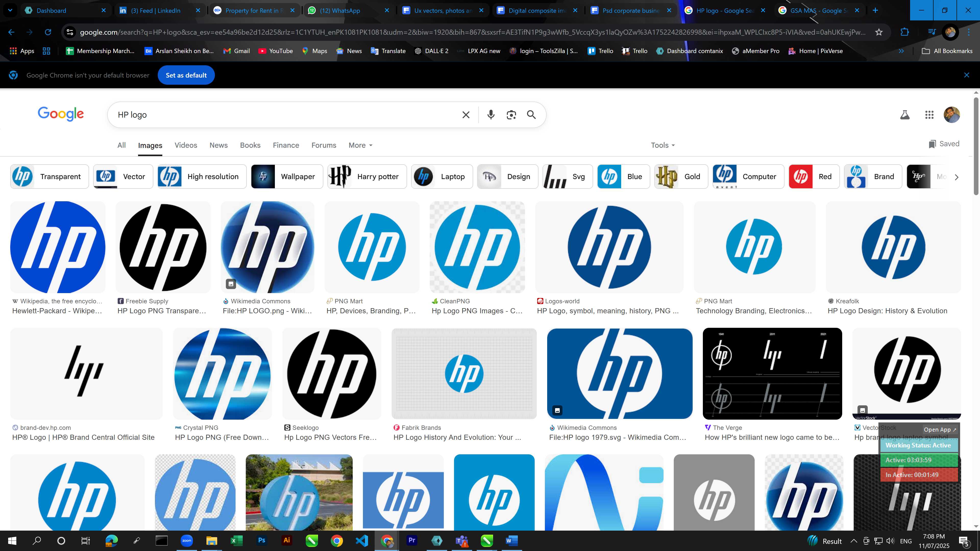Click the HP logo search input field
The height and width of the screenshot is (551, 980).
285,115
